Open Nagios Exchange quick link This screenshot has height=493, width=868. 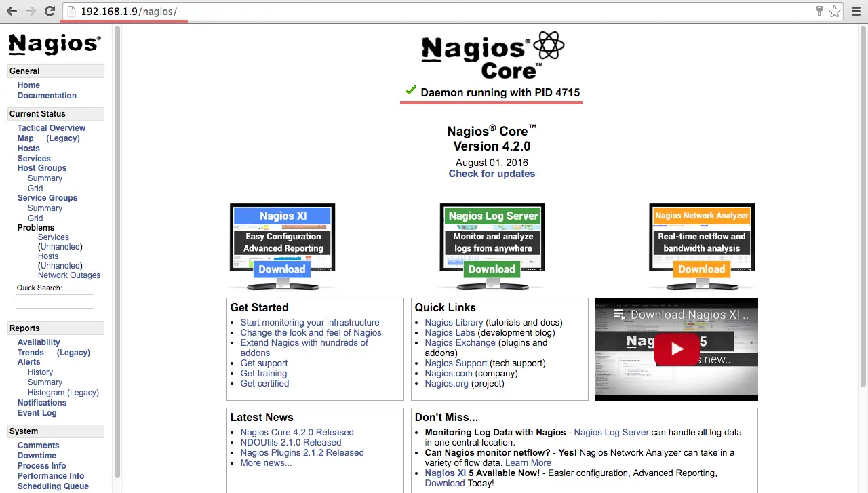(x=460, y=343)
